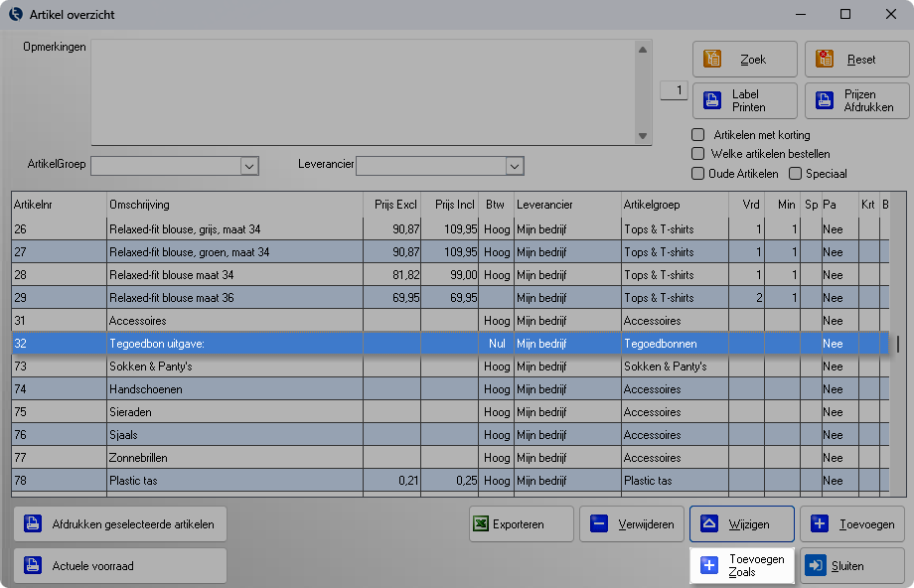Select row 'Relaxed-fit blouse, groen, maat 34'
Image resolution: width=914 pixels, height=588 pixels.
click(x=450, y=251)
